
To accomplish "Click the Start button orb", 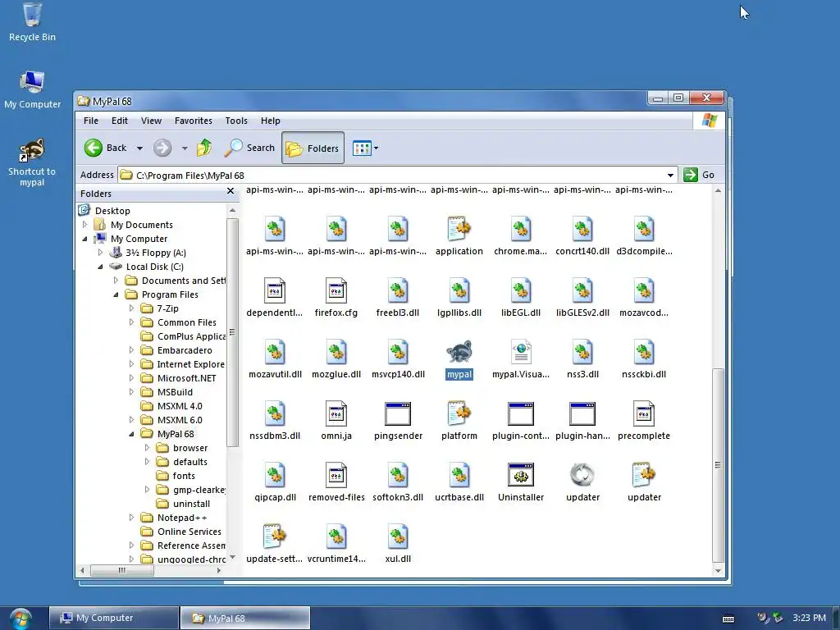I will coord(21,619).
